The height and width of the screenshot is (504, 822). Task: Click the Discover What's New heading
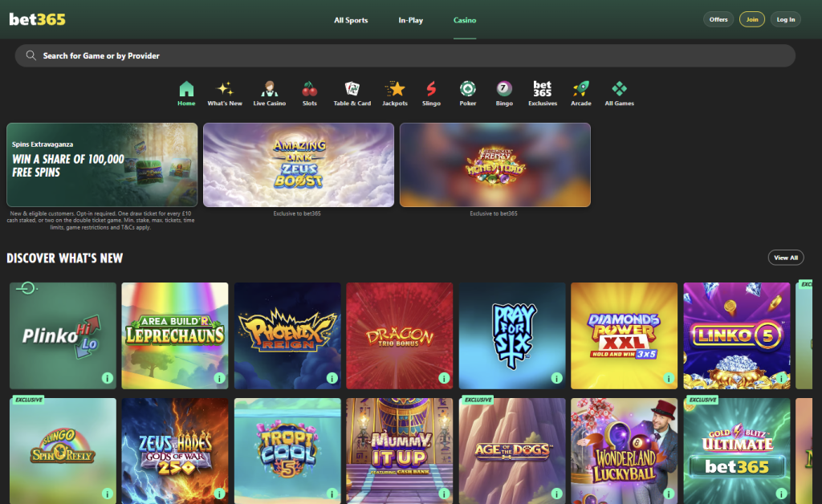pyautogui.click(x=64, y=258)
